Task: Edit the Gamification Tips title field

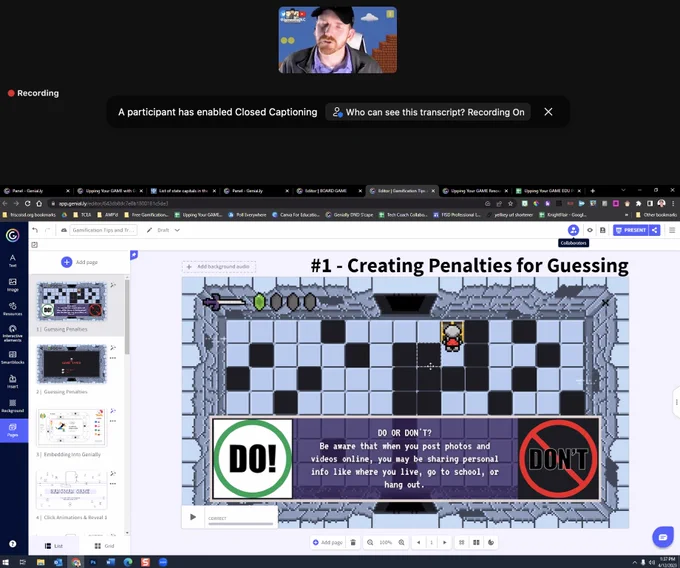Action: pos(103,230)
